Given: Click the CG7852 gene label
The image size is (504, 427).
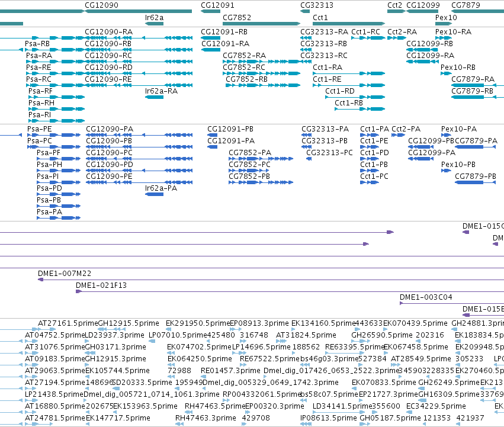Looking at the screenshot, I should pos(236,17).
